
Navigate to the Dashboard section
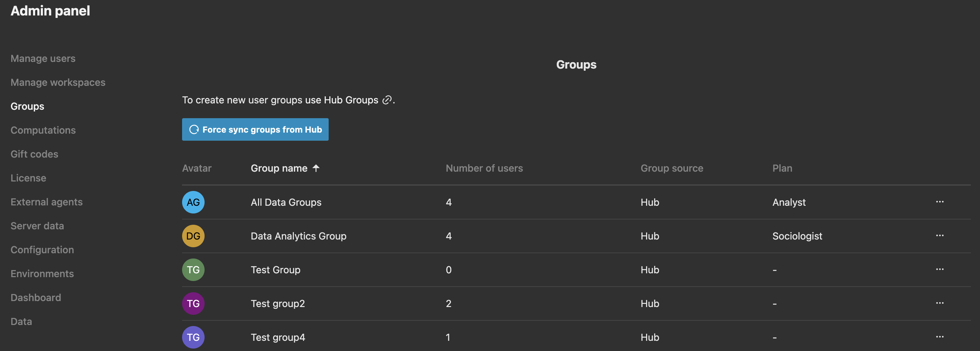coord(36,297)
